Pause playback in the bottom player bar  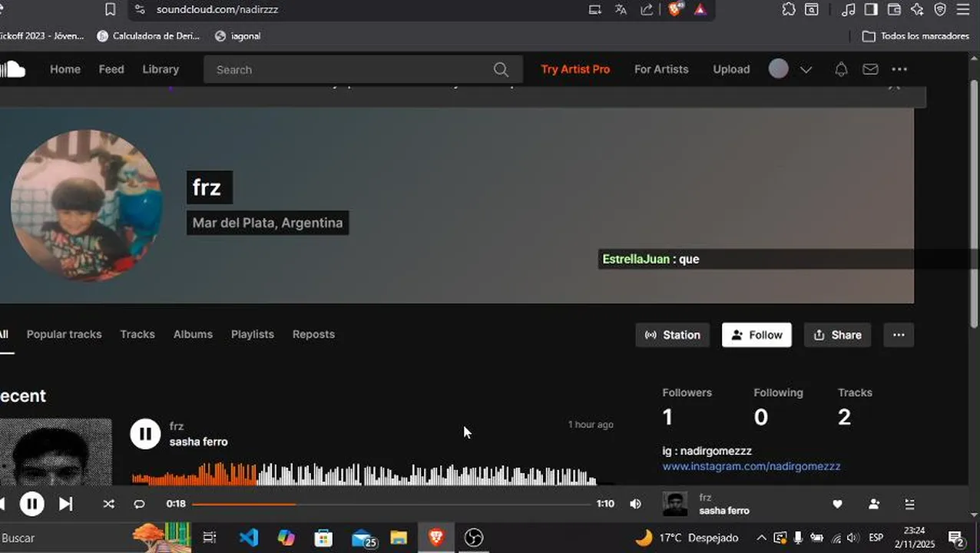[31, 504]
